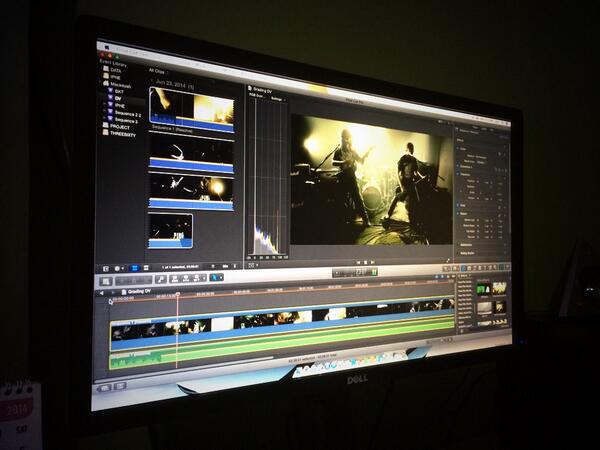The image size is (600, 450).
Task: Click the Connect clip edit button
Action: [x=175, y=279]
